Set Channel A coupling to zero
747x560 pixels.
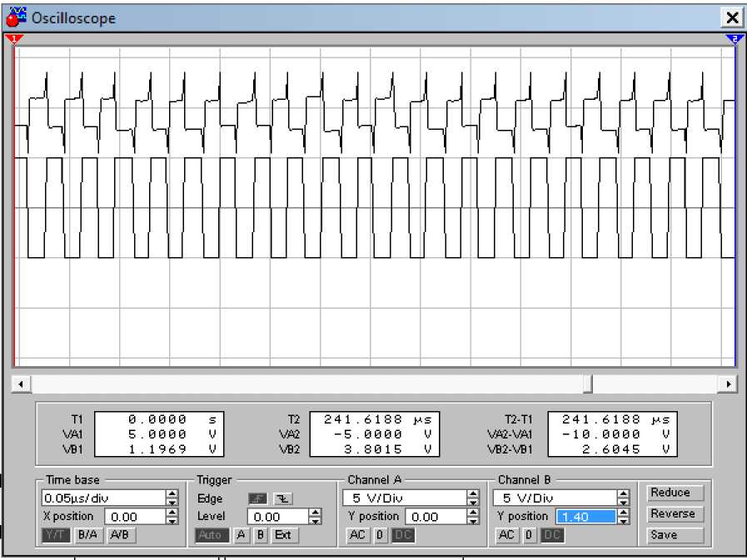380,535
